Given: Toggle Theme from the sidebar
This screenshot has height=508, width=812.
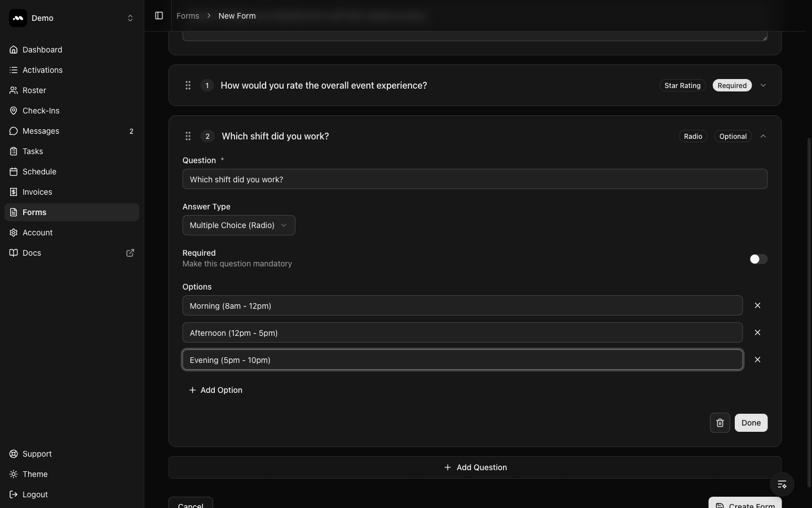Looking at the screenshot, I should pyautogui.click(x=34, y=474).
